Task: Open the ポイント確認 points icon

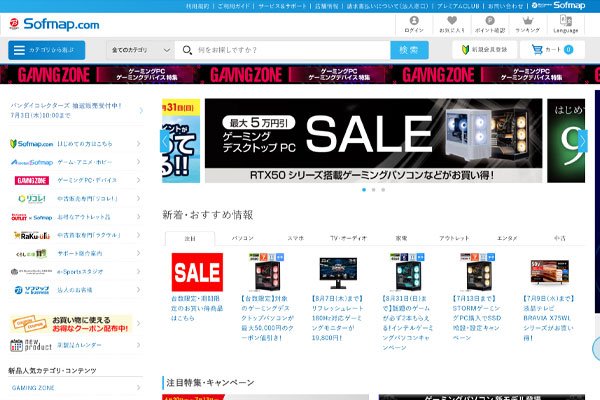Action: pyautogui.click(x=490, y=20)
